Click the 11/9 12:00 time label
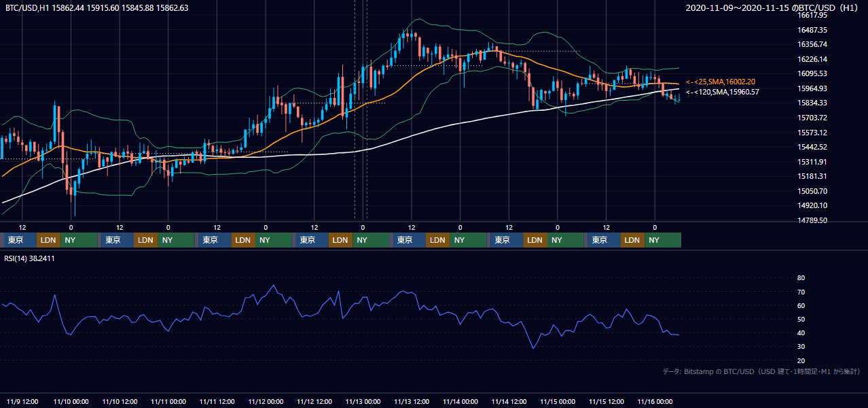This screenshot has width=868, height=408. coord(22,402)
